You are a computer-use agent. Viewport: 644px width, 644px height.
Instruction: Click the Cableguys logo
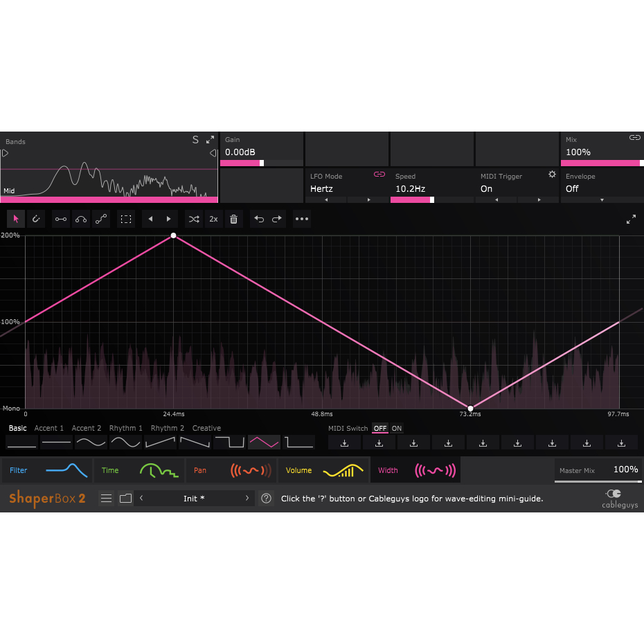pyautogui.click(x=620, y=499)
